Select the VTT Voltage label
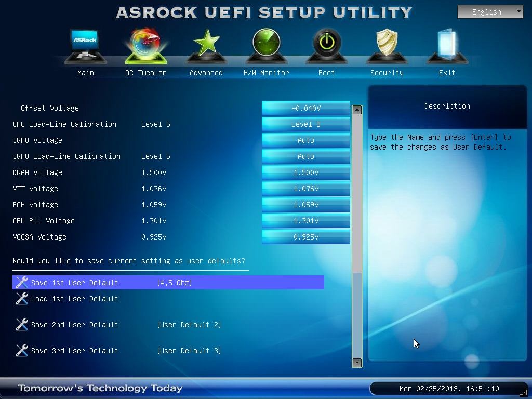The height and width of the screenshot is (399, 532). click(x=35, y=189)
